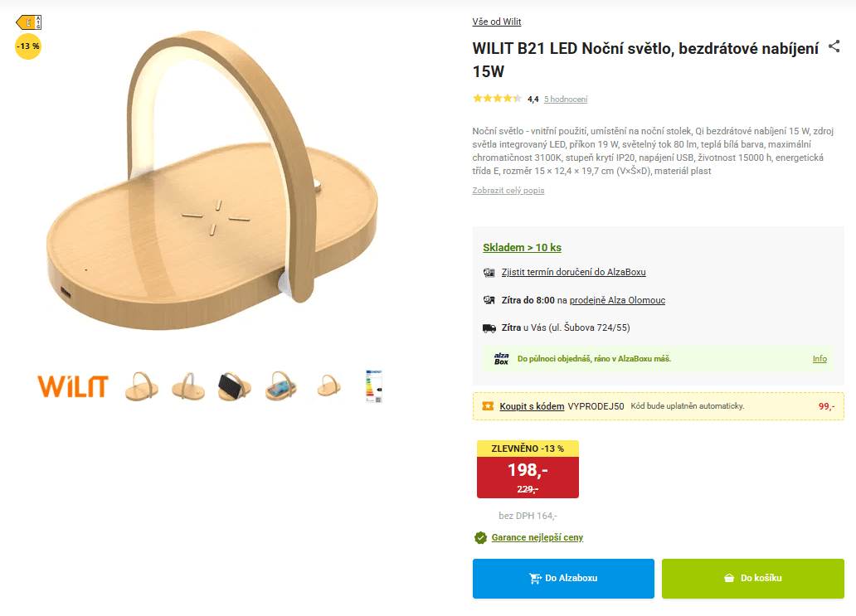Open the 5 hodnocení reviews link
The height and width of the screenshot is (616, 856).
(x=566, y=99)
